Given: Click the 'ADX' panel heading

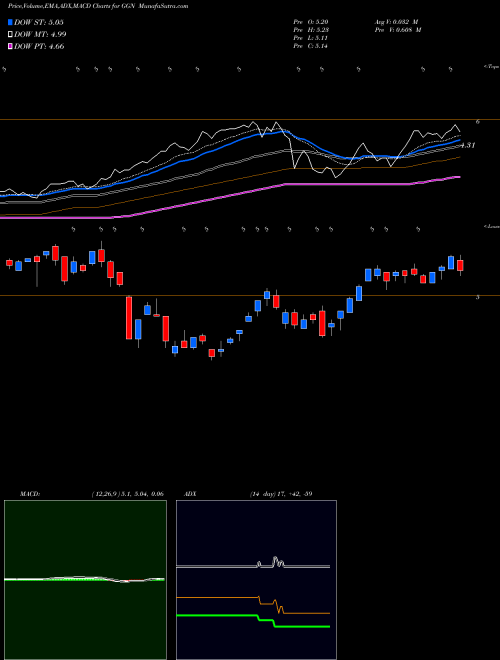Looking at the screenshot, I should click(x=191, y=494).
